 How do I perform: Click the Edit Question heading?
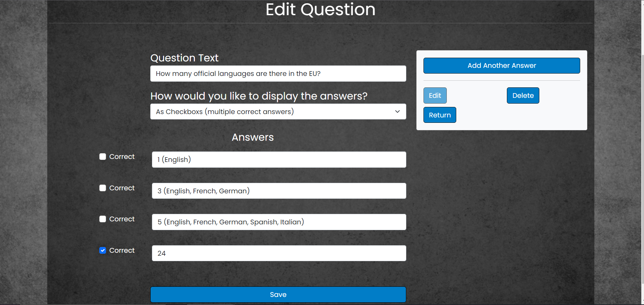320,9
